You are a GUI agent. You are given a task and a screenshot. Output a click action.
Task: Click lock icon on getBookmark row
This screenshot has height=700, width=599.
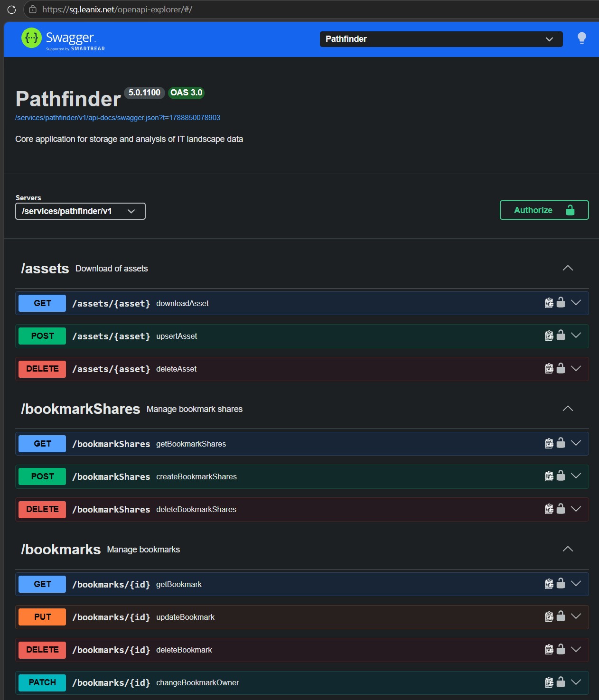(x=561, y=583)
